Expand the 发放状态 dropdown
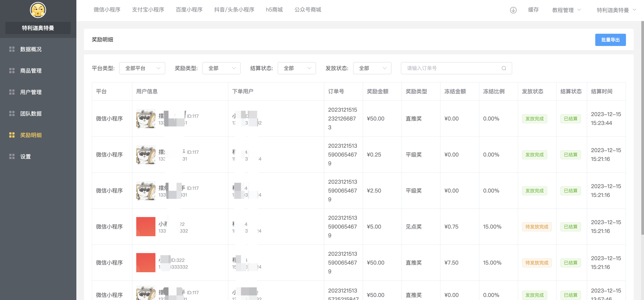 coord(372,68)
